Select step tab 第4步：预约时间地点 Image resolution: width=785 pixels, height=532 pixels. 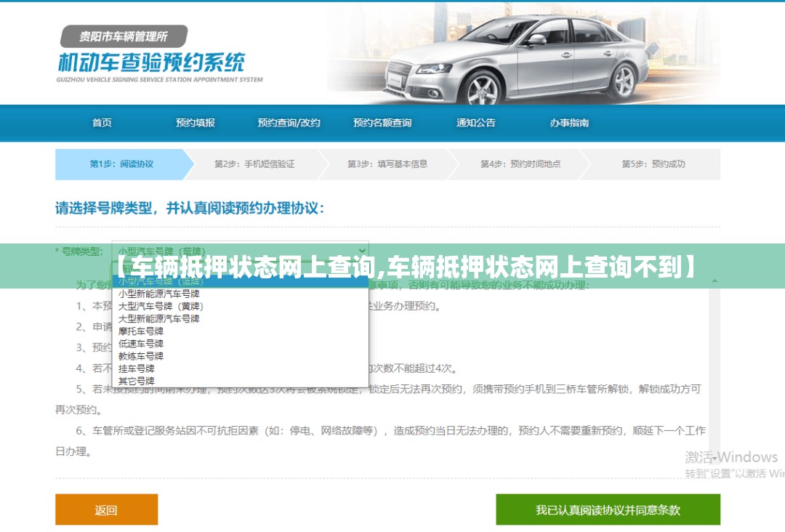click(x=520, y=164)
